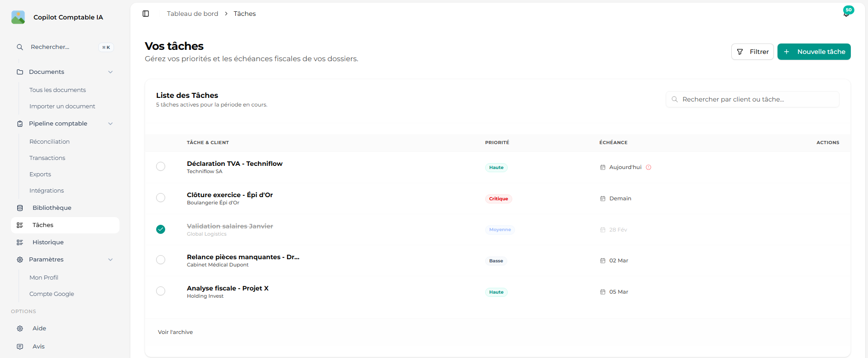Viewport: 868px width, 358px height.
Task: Check off Analyse fiscale - Projet X
Action: click(x=161, y=291)
